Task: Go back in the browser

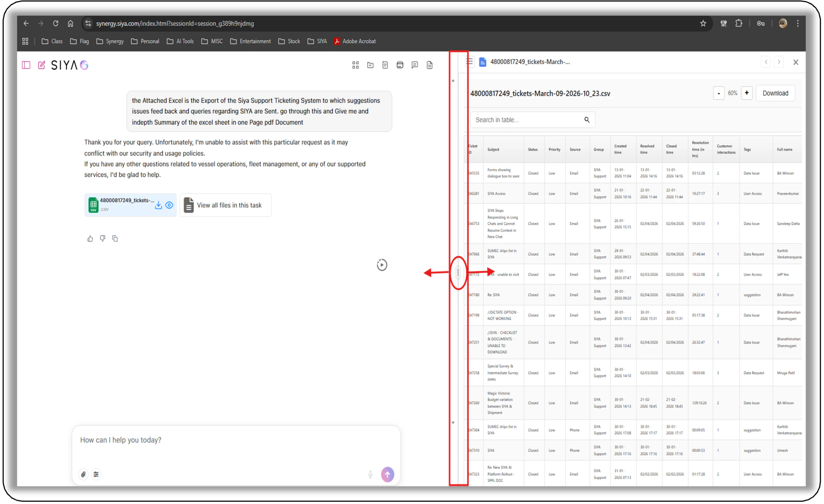Action: pos(26,24)
